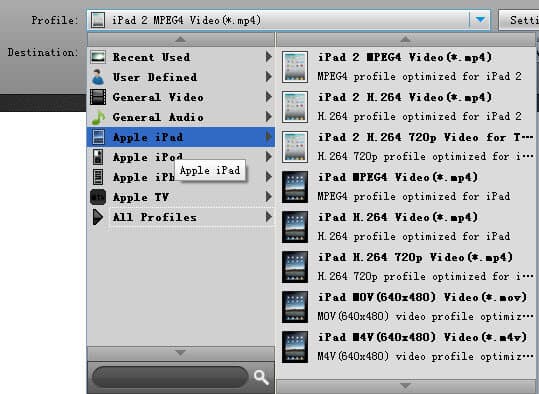Click the iPad M4V(640x480) profile thumbnail

click(x=295, y=347)
